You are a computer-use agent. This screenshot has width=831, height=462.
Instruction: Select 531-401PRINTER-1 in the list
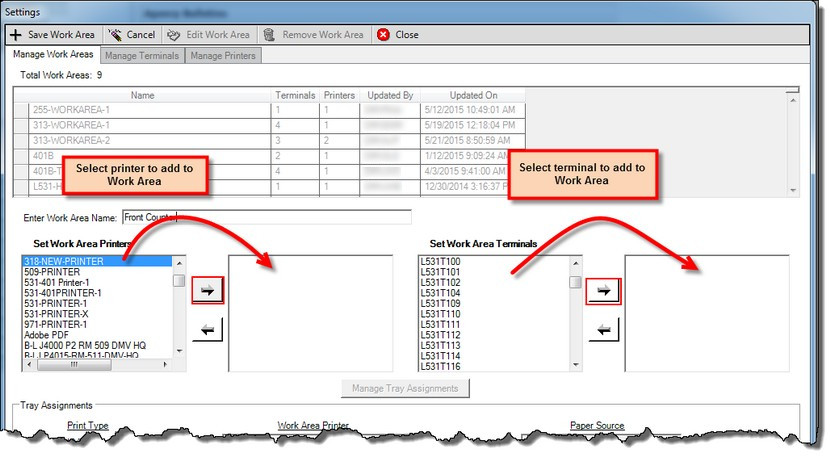(63, 293)
